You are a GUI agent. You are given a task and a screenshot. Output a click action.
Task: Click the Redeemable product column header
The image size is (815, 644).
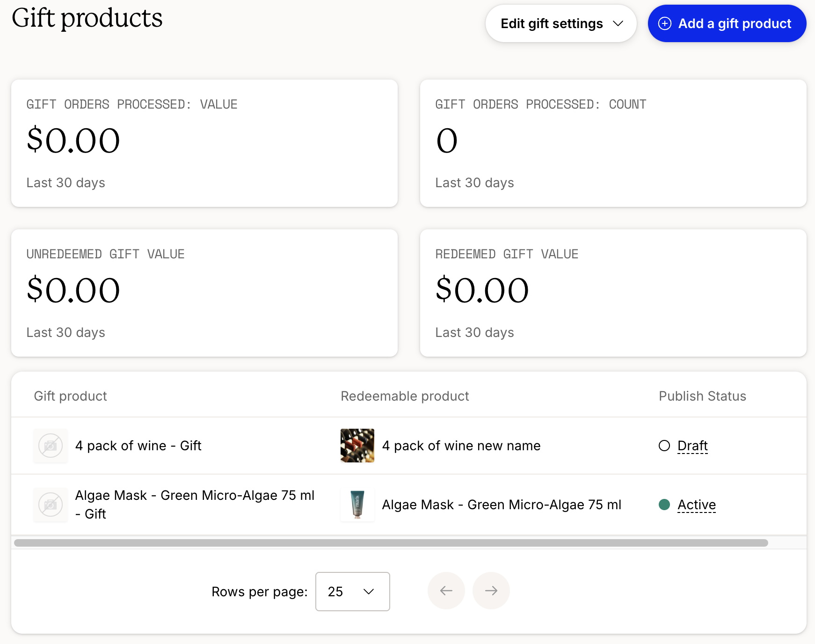(405, 396)
